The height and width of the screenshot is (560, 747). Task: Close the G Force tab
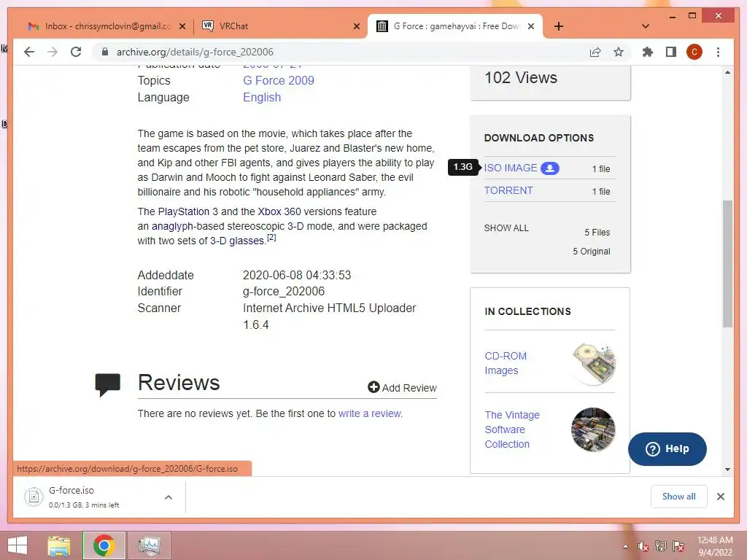531,26
